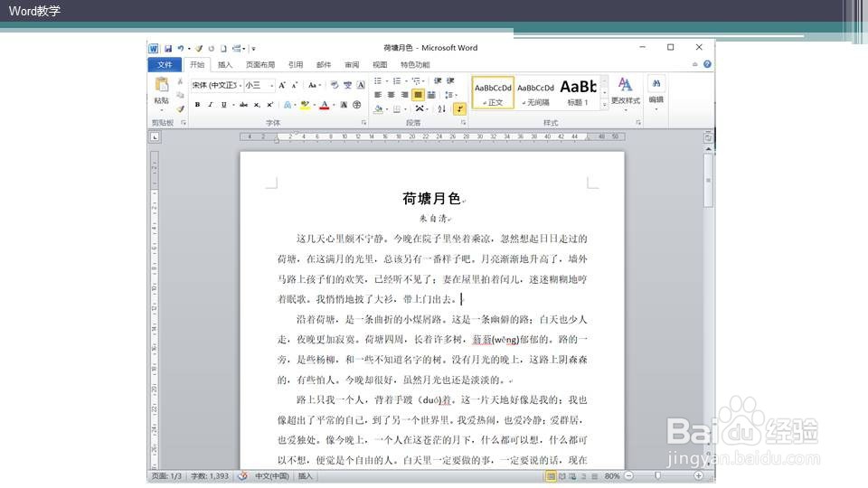Click the Strikethrough abc icon

coord(243,105)
